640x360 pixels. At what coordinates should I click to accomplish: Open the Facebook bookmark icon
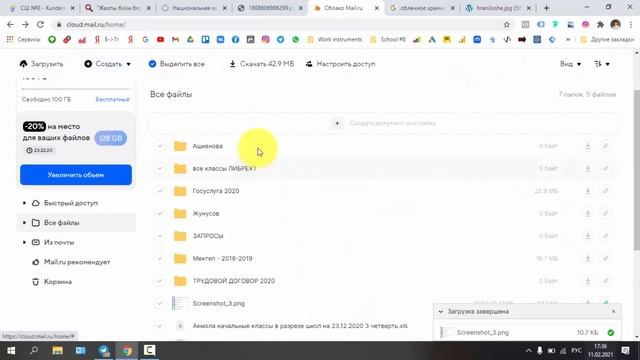(236, 40)
